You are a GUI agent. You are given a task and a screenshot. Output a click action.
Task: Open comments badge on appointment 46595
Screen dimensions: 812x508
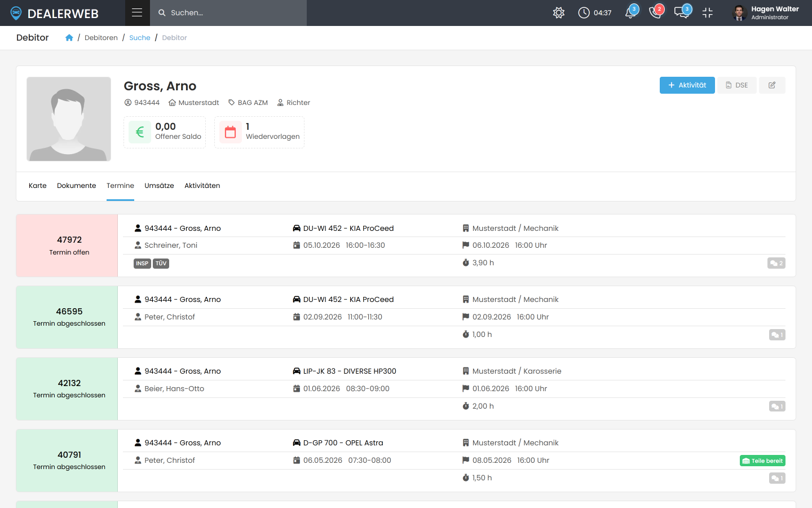pyautogui.click(x=777, y=335)
